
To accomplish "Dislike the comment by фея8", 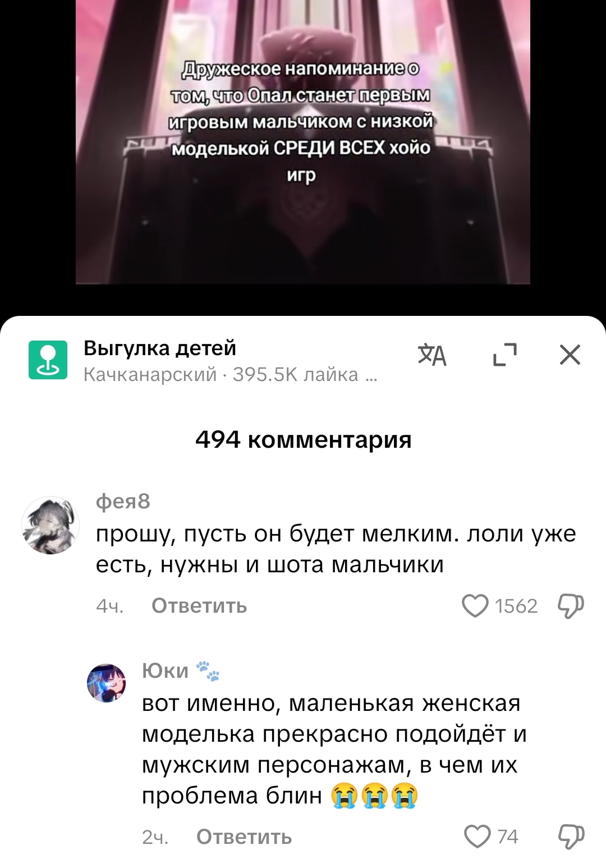I will 571,606.
